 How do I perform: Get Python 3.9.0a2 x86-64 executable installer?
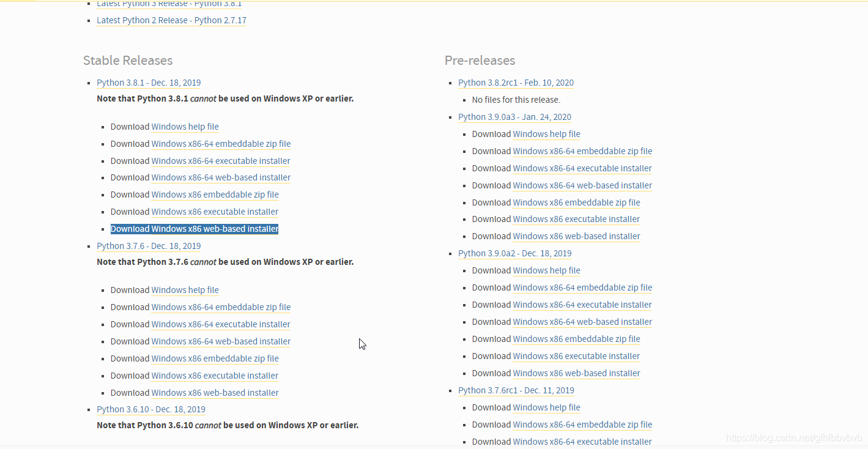click(582, 305)
